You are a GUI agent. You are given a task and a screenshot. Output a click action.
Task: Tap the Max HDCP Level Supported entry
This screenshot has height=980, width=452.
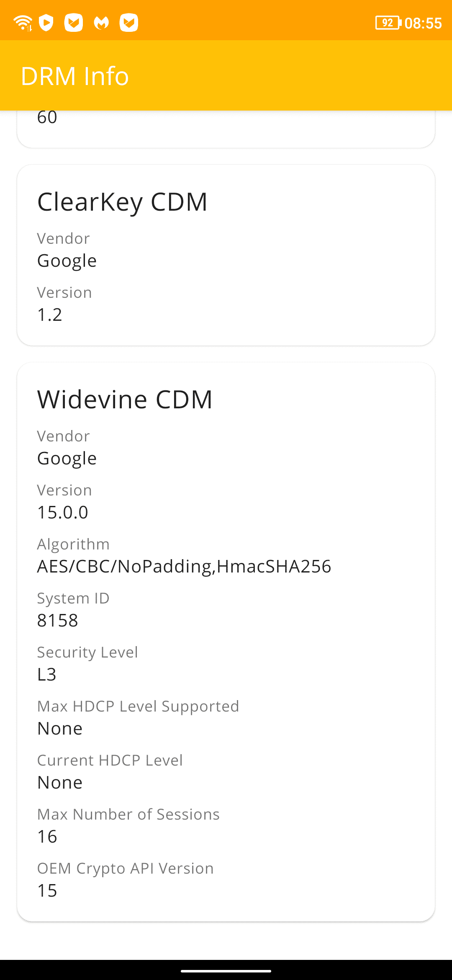point(138,718)
